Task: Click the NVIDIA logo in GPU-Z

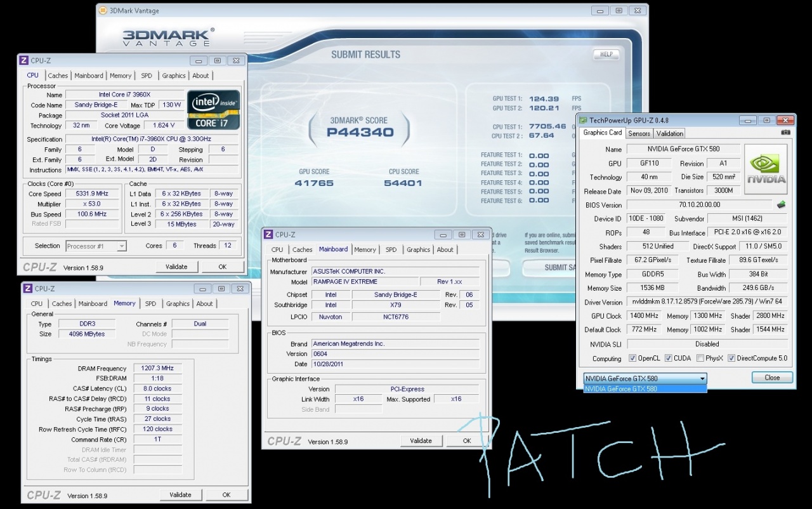Action: tap(766, 169)
